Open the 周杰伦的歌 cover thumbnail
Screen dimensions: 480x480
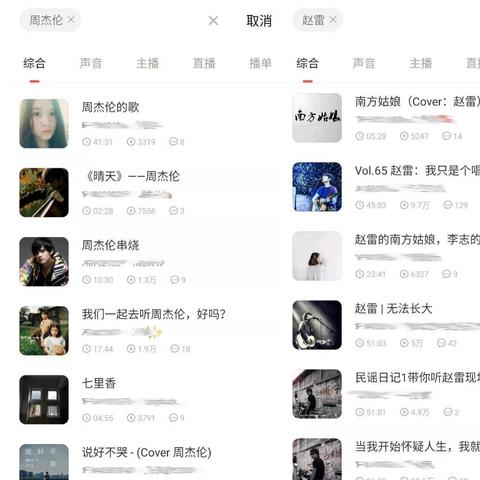[x=44, y=124]
